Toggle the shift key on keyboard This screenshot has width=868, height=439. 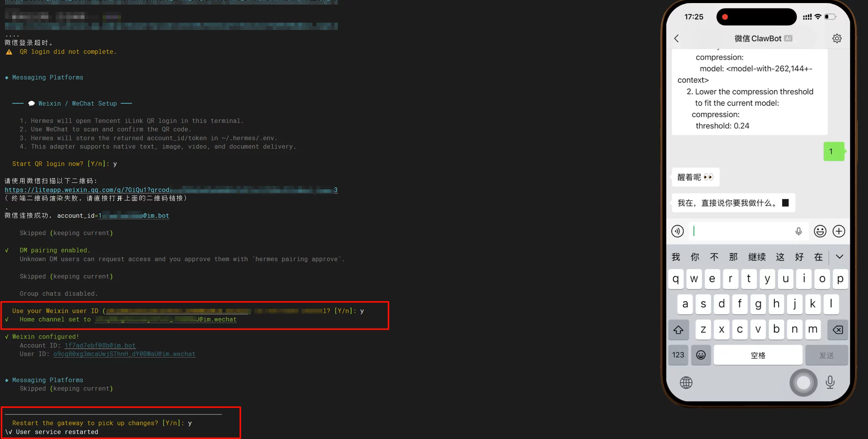point(678,330)
